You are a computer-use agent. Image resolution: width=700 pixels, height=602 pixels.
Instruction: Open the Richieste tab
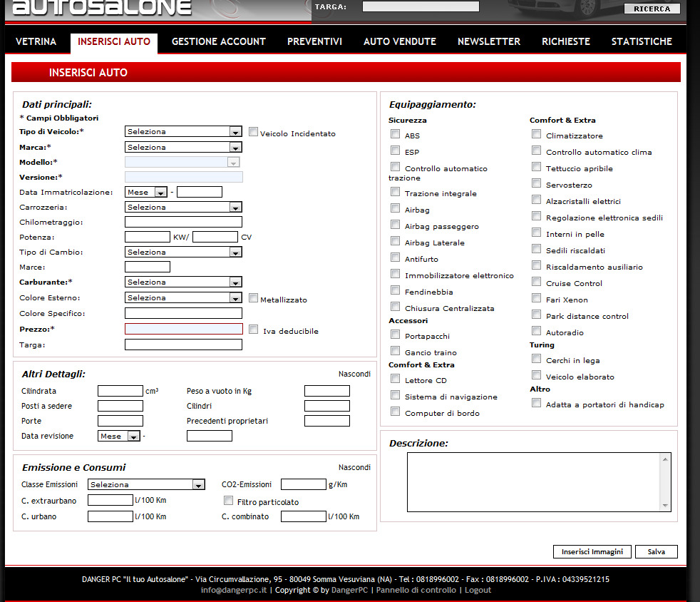click(x=565, y=41)
